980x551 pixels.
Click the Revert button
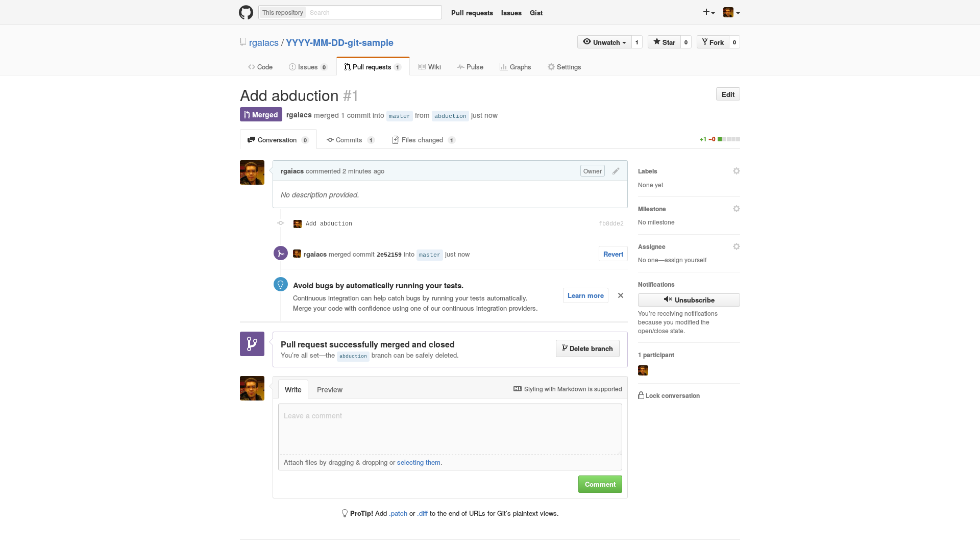click(x=613, y=254)
